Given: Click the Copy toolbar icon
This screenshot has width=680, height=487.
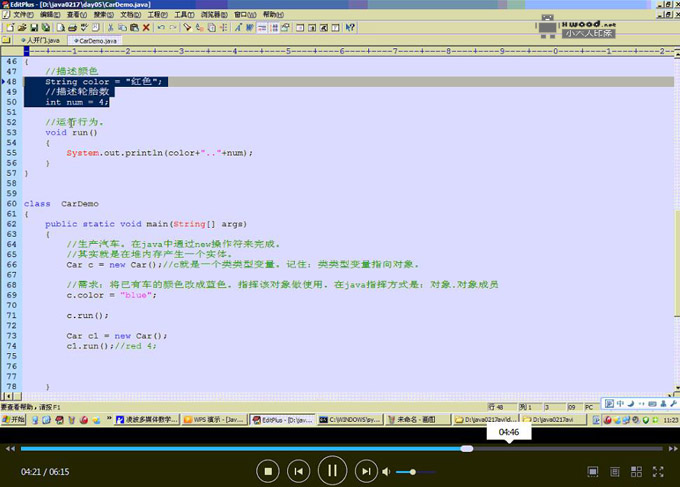Looking at the screenshot, I should click(122, 28).
